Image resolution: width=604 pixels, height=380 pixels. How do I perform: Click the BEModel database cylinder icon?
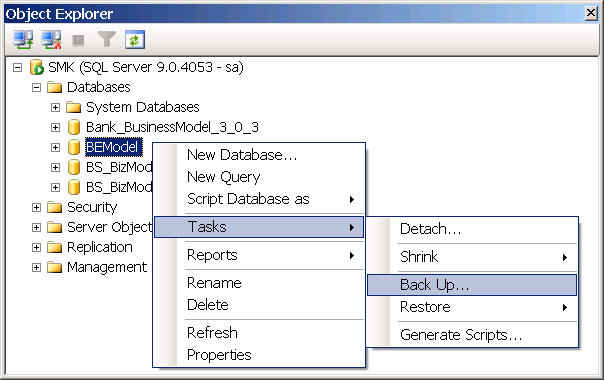(74, 147)
